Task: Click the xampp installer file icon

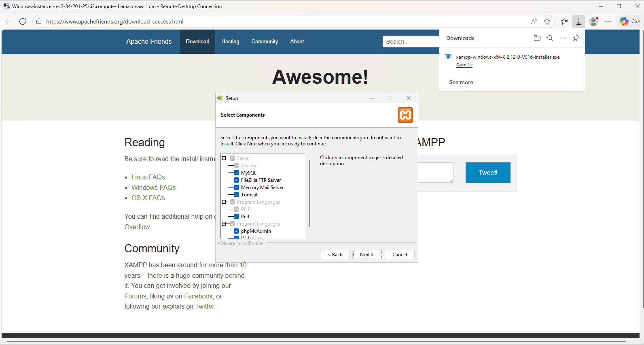Action: [x=448, y=57]
